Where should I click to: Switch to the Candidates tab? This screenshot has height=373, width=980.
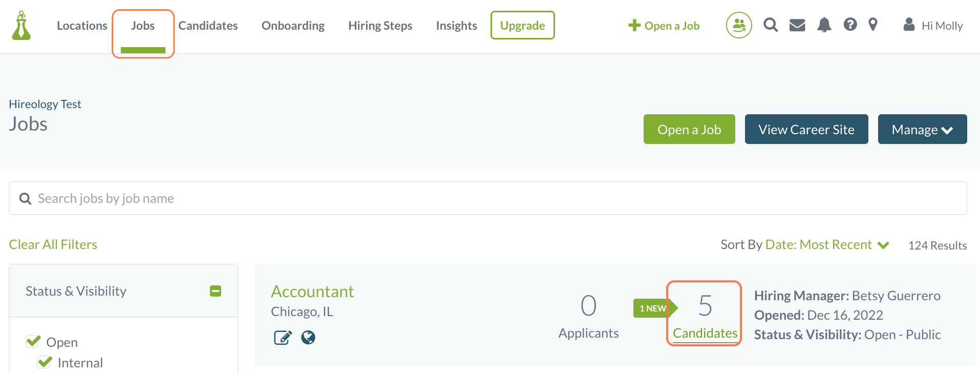(208, 26)
